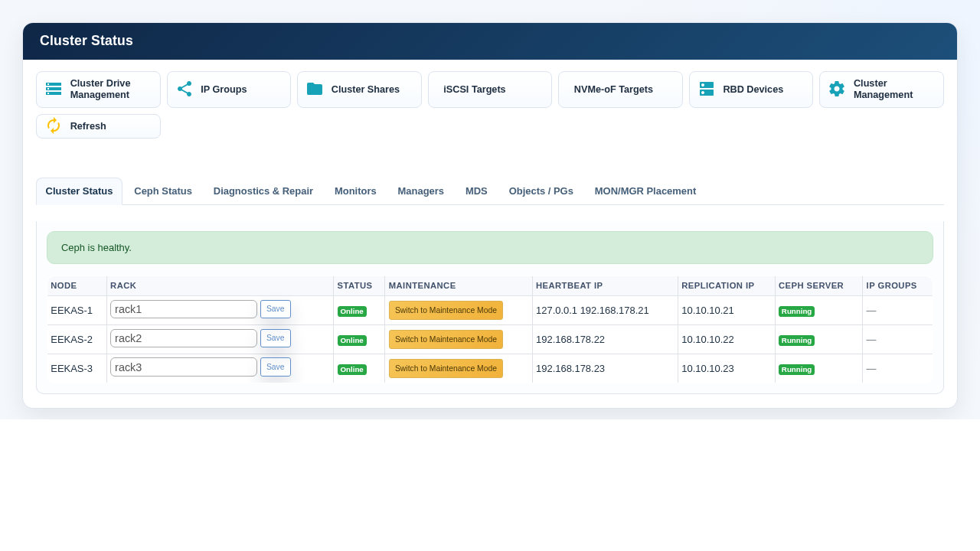Open the Objects / PGs tab
The height and width of the screenshot is (551, 980).
click(x=541, y=191)
